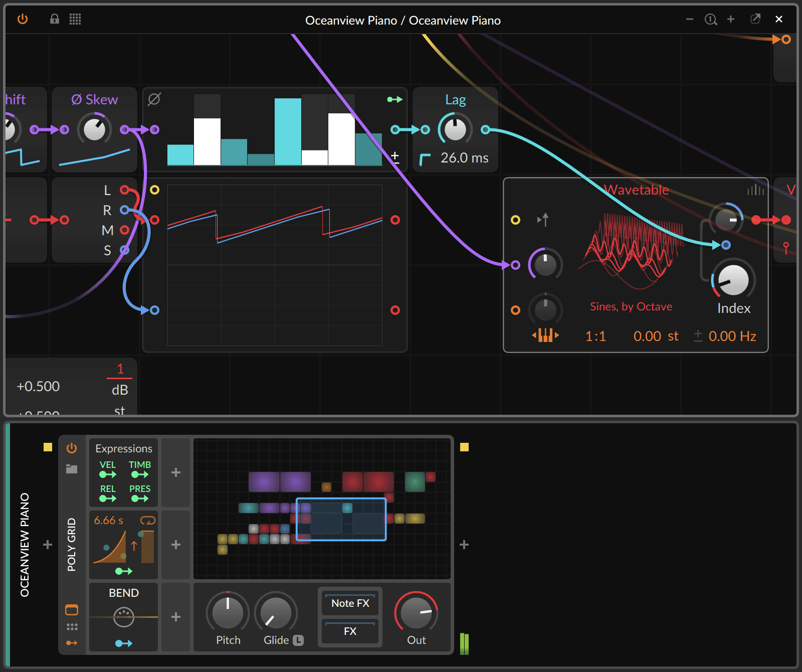Click the Index knob on the Wavetable module

click(733, 281)
